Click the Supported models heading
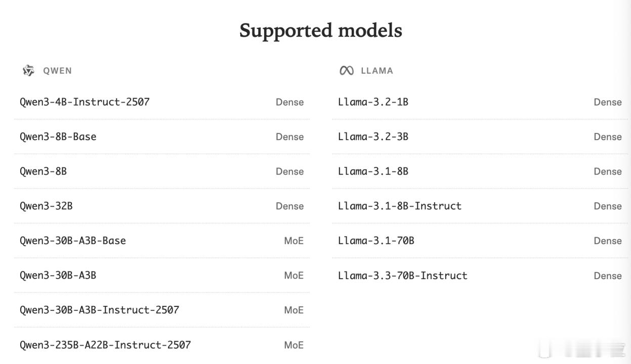631x364 pixels. [320, 30]
